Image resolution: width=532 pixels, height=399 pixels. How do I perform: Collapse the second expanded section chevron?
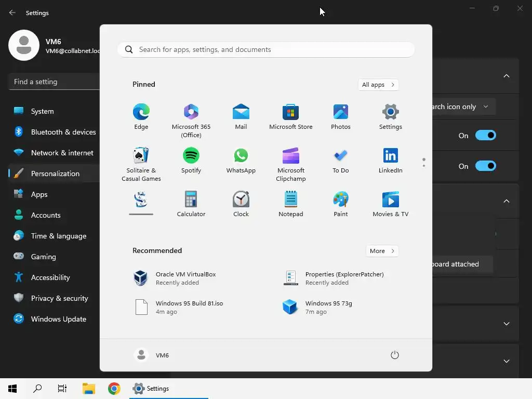point(507,201)
